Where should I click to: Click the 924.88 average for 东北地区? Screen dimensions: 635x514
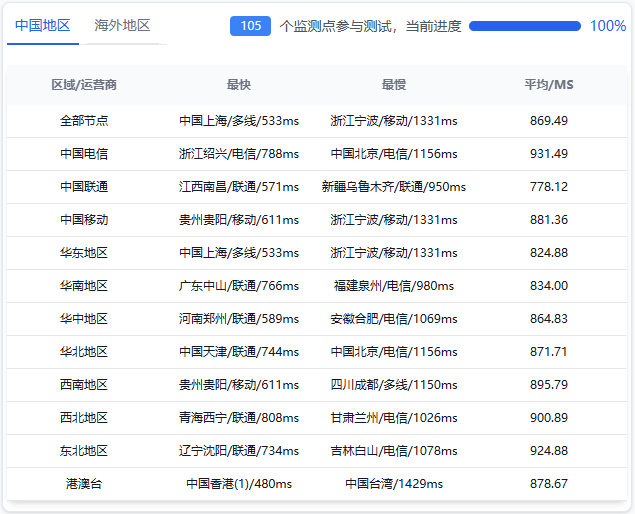click(x=549, y=451)
